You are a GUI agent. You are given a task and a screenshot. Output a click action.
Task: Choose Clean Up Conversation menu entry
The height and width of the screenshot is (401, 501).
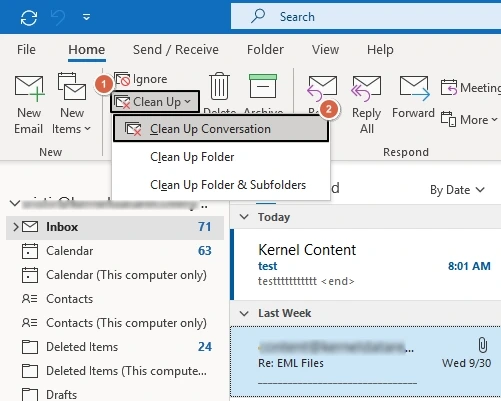221,129
